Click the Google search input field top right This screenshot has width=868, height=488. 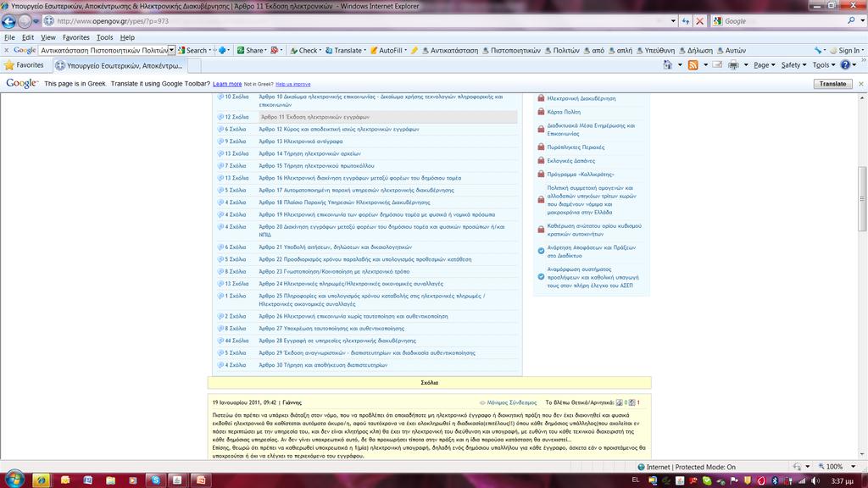click(783, 20)
